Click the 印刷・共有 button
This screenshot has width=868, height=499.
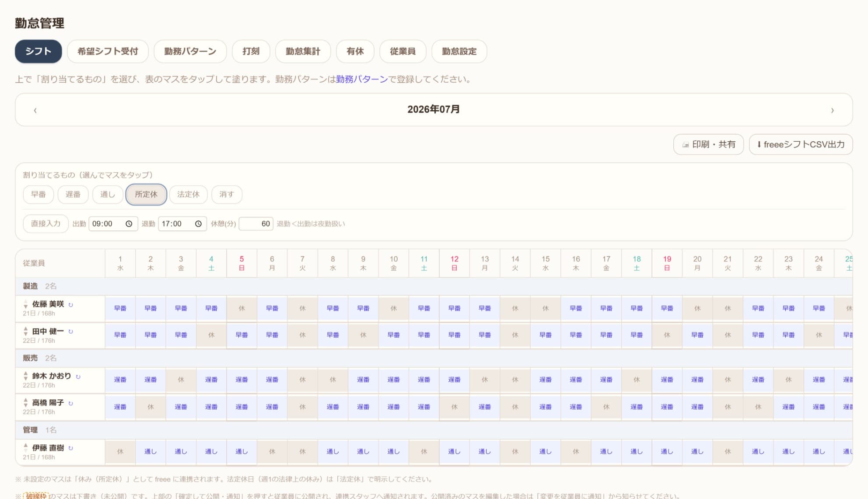(709, 144)
